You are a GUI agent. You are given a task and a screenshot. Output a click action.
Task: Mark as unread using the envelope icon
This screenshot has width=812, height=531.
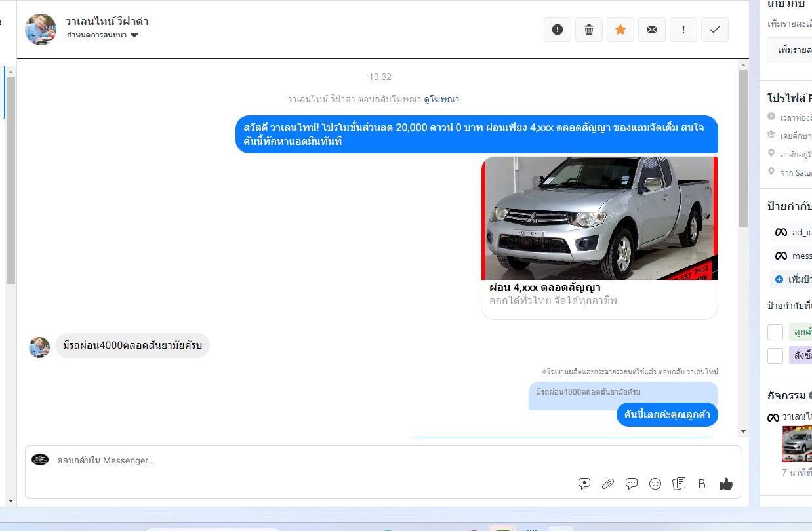click(x=652, y=29)
